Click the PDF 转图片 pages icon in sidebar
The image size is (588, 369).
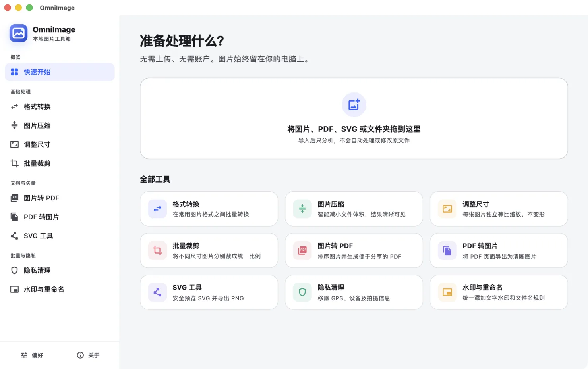14,217
